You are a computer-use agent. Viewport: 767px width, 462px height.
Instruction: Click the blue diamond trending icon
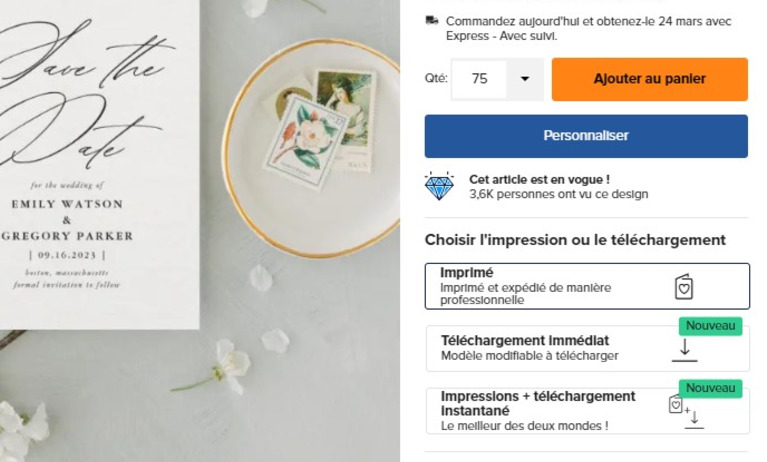(x=439, y=187)
